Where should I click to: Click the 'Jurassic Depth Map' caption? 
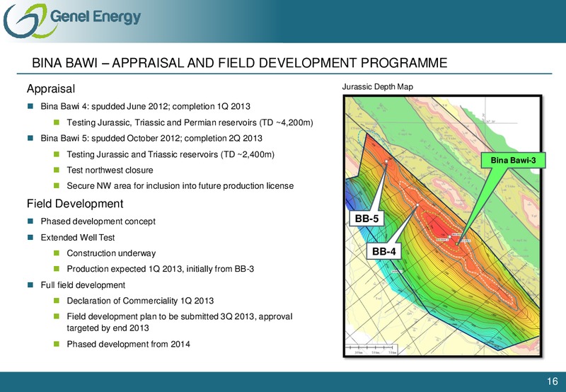coord(377,86)
